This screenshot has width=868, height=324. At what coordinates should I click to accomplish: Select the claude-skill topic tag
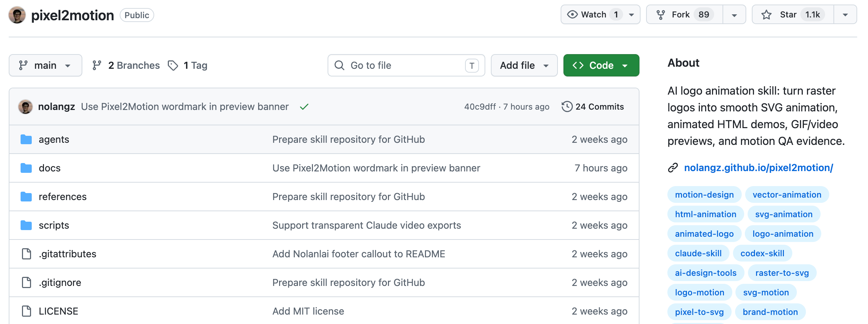point(698,253)
